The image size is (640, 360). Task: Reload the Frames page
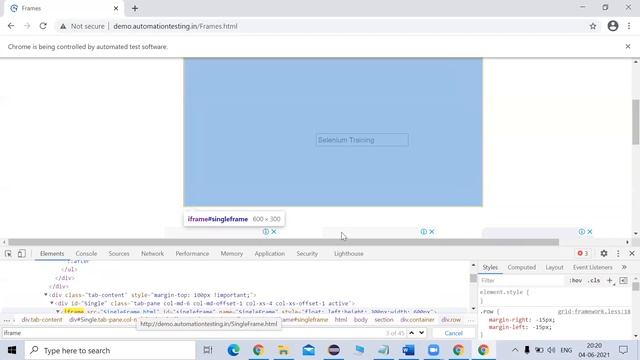pos(43,26)
